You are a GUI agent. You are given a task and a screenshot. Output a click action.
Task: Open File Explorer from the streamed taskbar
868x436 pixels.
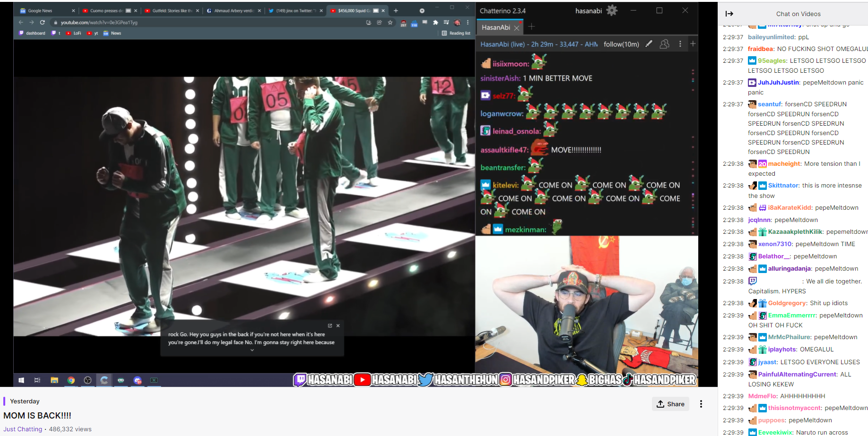tap(54, 380)
